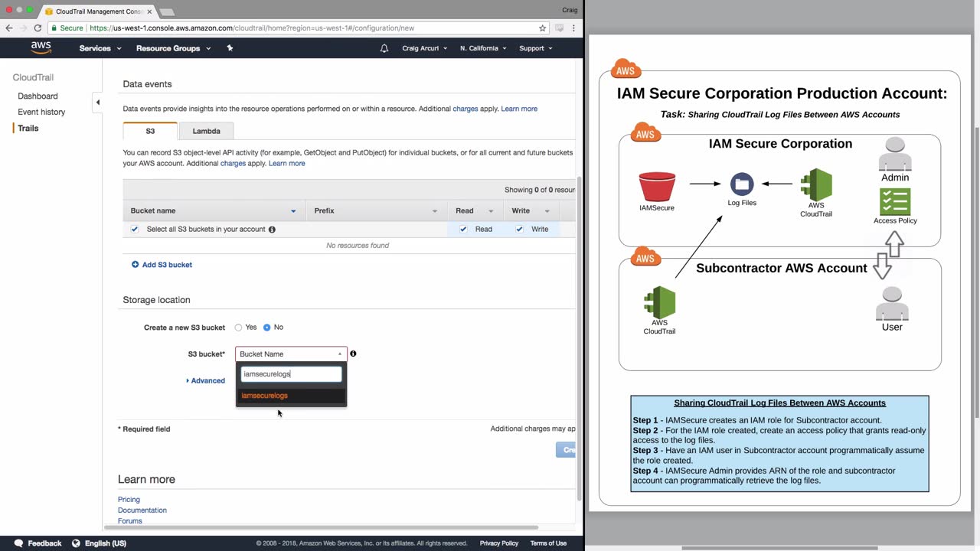Click the extension icon beside the bookmark star
The image size is (980, 551).
point(560,28)
